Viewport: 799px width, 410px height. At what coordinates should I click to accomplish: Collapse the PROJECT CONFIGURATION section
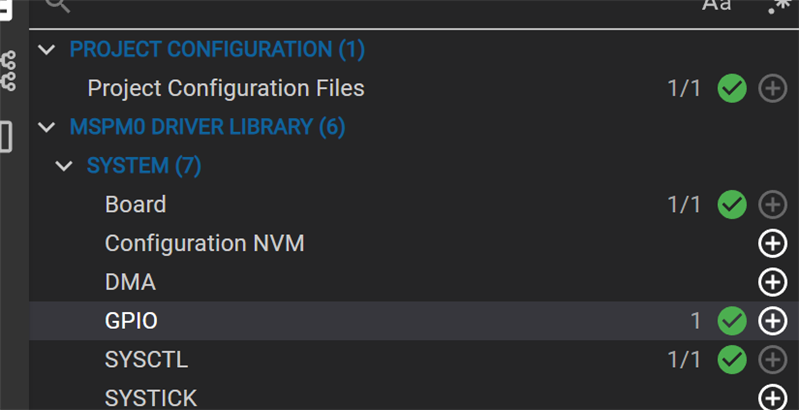tap(46, 49)
